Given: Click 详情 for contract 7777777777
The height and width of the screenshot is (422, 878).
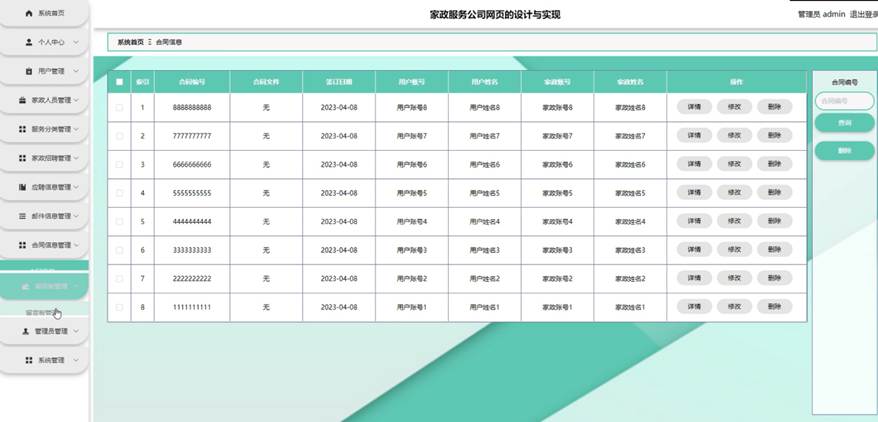Looking at the screenshot, I should (x=694, y=135).
